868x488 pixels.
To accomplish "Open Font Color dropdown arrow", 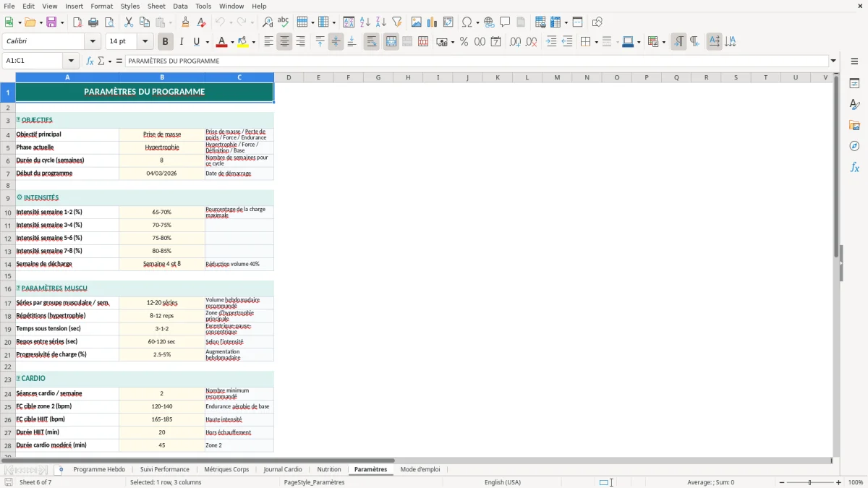I will [232, 42].
